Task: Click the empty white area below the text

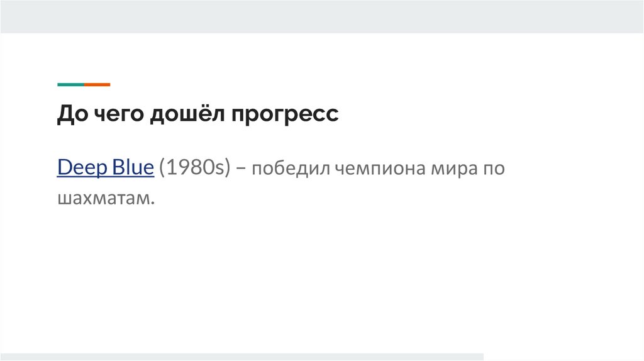Action: [x=322, y=277]
